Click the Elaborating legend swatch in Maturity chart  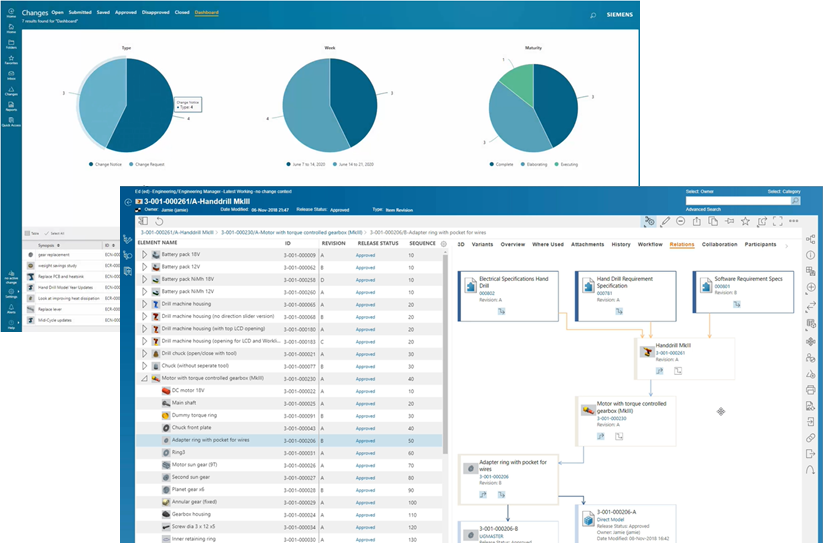[x=523, y=164]
